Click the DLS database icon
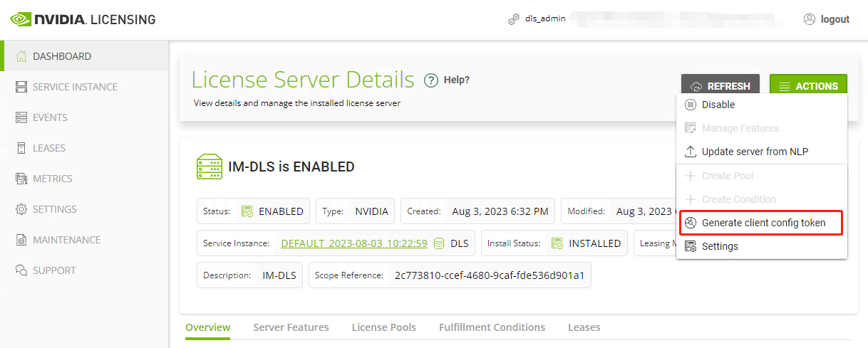This screenshot has height=348, width=868. pos(440,243)
